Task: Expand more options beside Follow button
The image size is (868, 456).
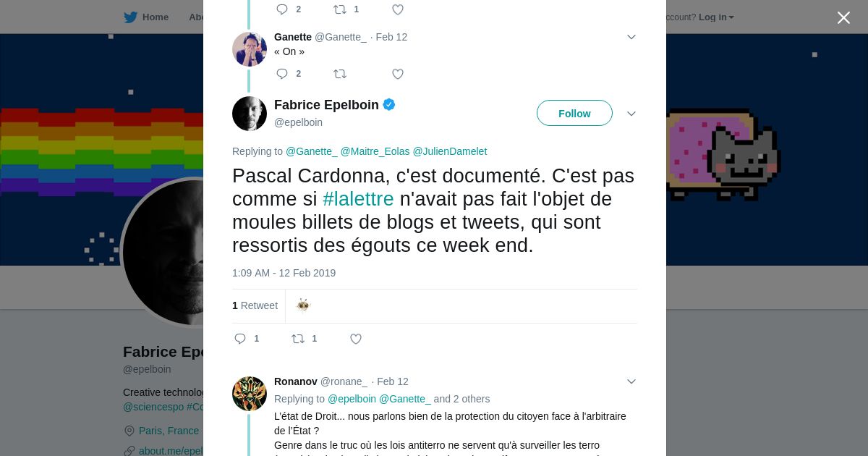Action: point(631,114)
